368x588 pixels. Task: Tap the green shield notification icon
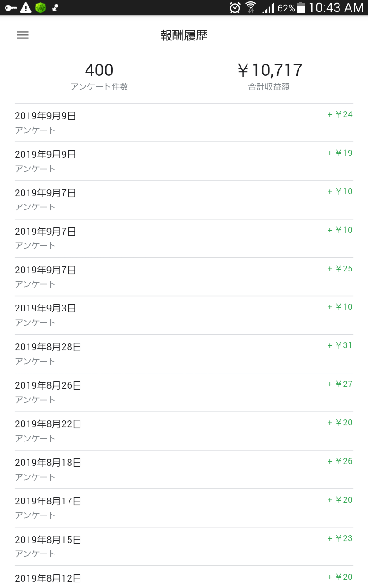40,8
